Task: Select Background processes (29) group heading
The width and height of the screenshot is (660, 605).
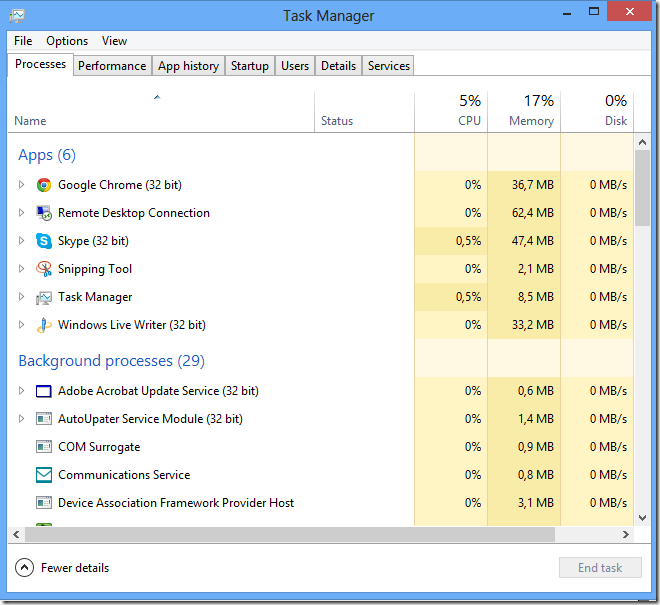Action: click(x=112, y=361)
